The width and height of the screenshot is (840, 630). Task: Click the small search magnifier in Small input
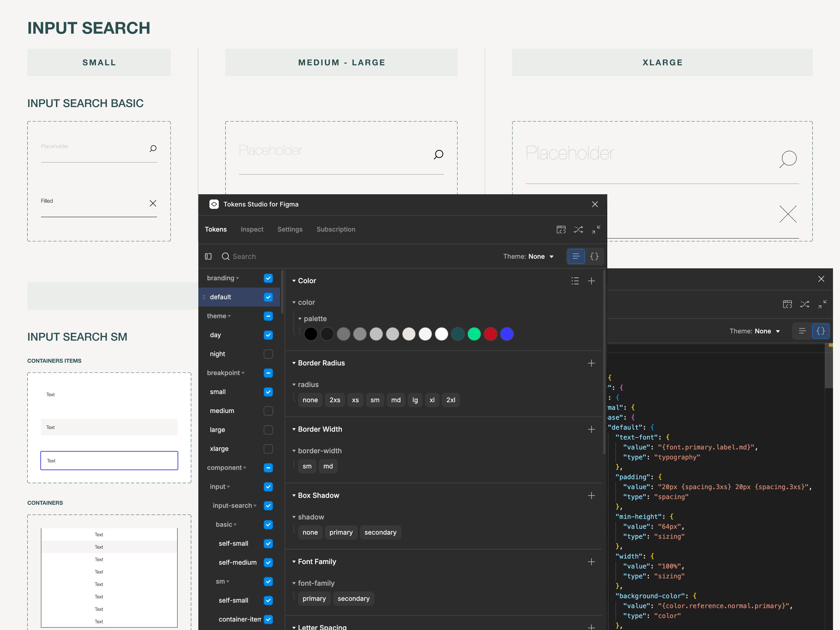(153, 148)
